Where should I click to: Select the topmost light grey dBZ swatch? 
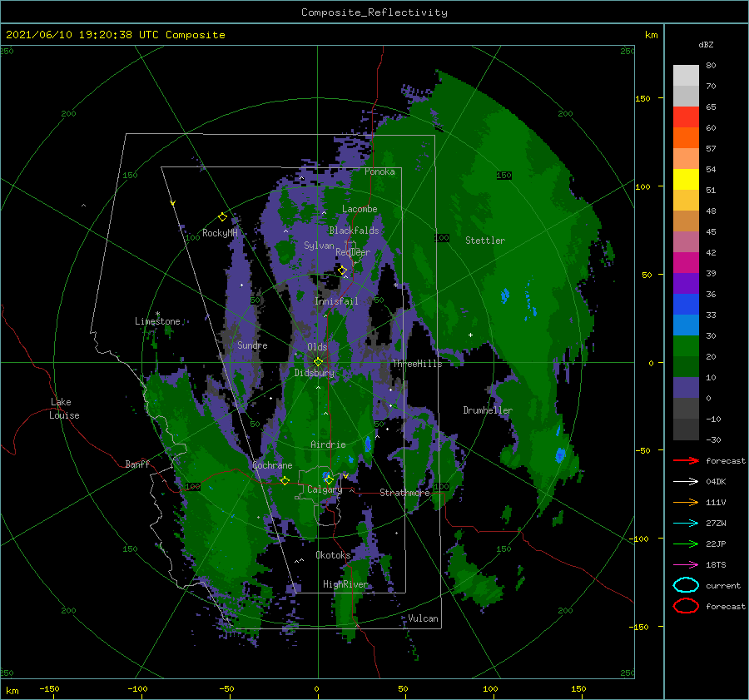(x=686, y=76)
